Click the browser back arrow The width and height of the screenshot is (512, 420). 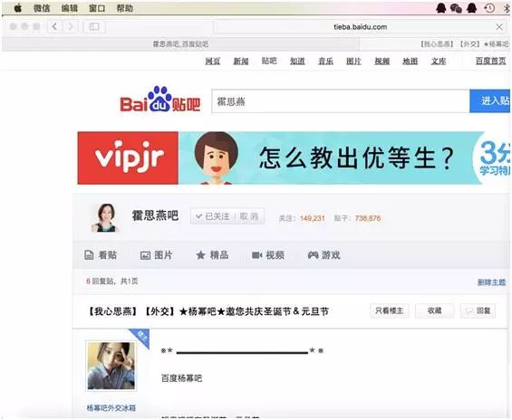pyautogui.click(x=55, y=26)
